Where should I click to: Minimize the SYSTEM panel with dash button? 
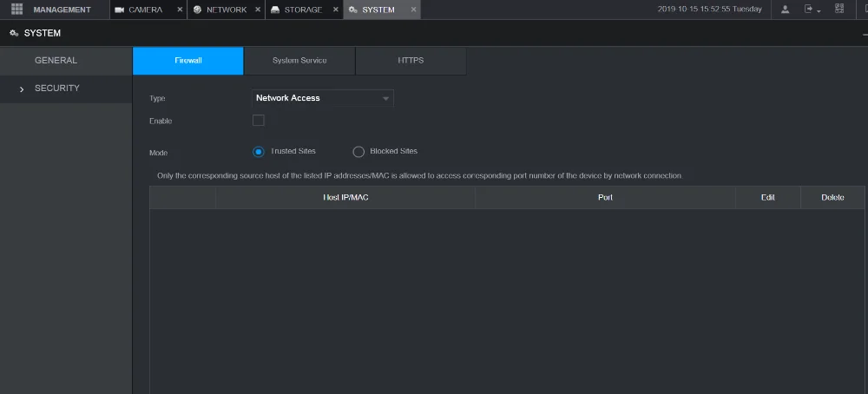point(865,34)
